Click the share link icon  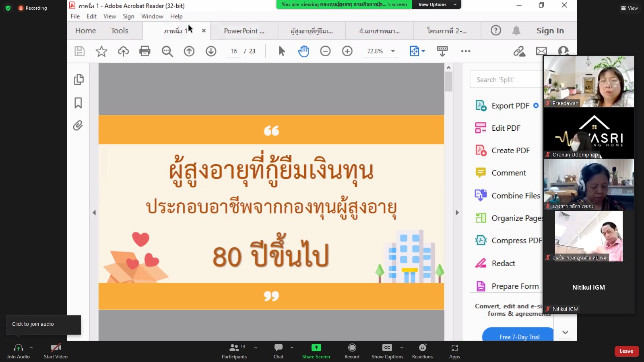point(519,51)
